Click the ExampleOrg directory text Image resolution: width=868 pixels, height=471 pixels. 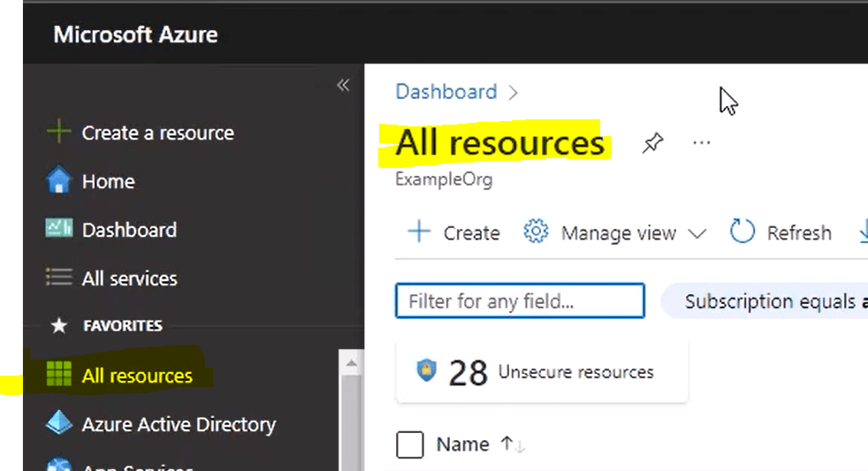444,179
